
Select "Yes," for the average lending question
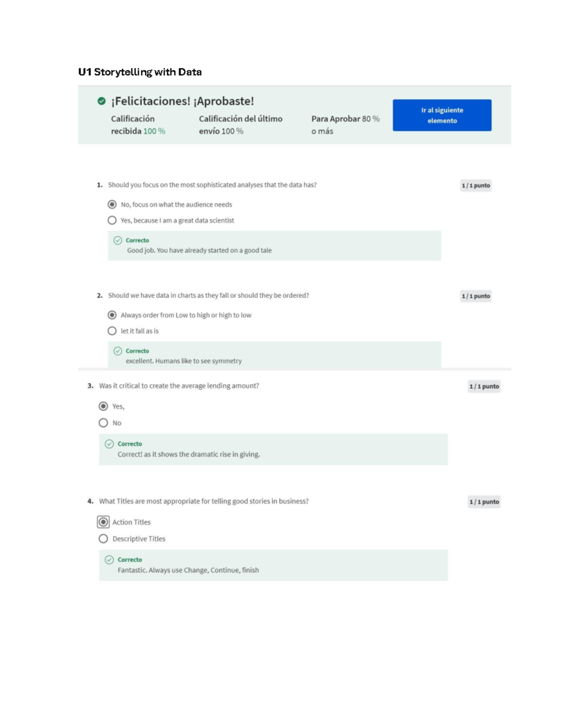click(103, 407)
